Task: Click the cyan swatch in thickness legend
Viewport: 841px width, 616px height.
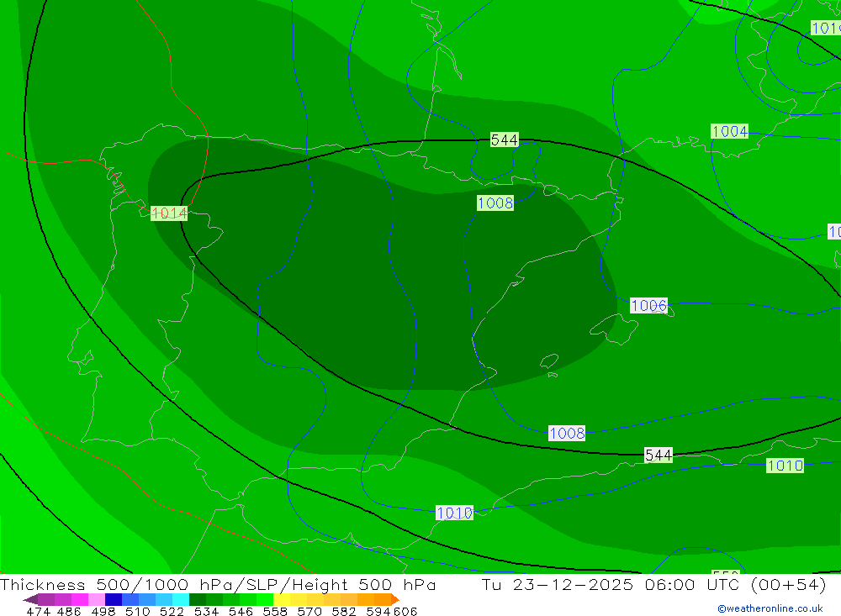Action: tap(181, 599)
